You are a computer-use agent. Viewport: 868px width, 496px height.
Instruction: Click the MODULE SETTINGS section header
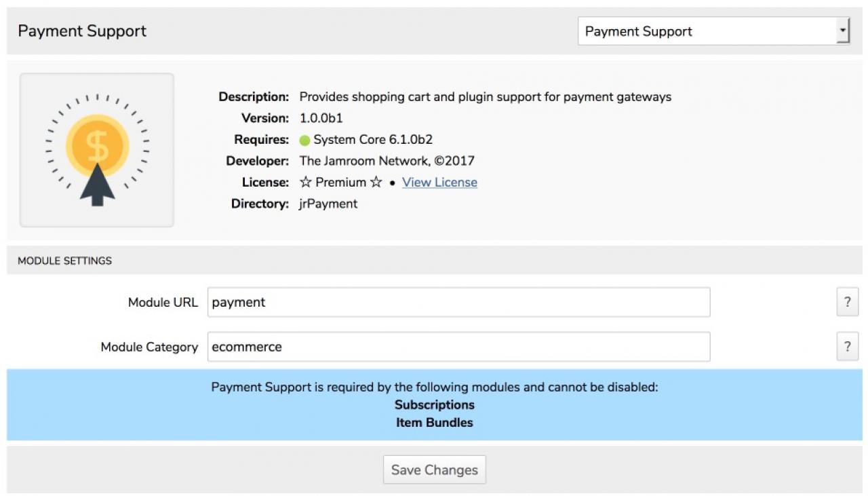[x=64, y=261]
